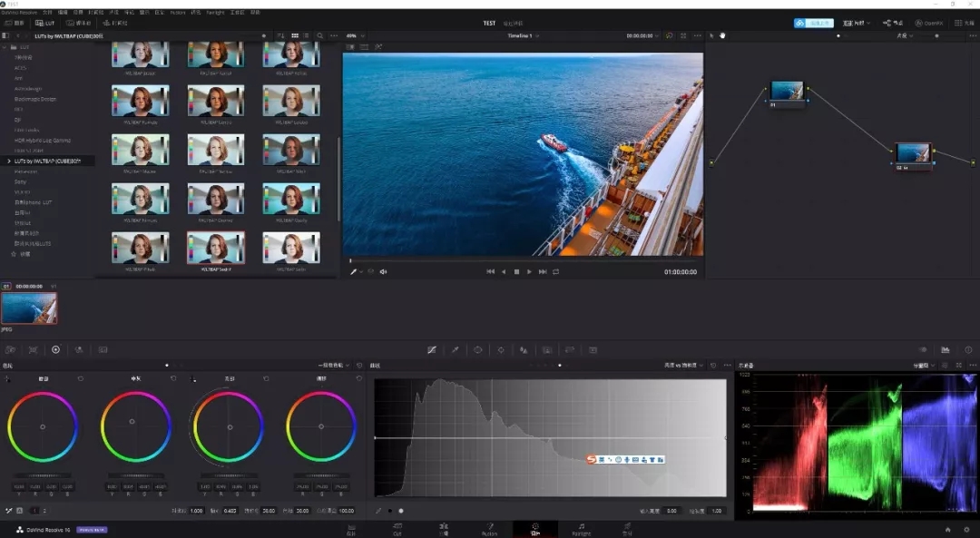Open the Power Window palette icon
980x538 pixels.
477,350
